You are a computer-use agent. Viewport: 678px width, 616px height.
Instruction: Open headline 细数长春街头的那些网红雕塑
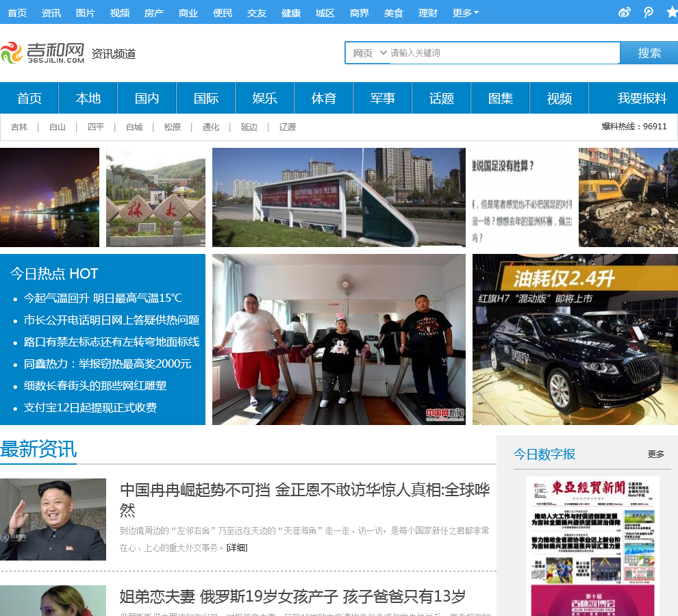coord(95,385)
